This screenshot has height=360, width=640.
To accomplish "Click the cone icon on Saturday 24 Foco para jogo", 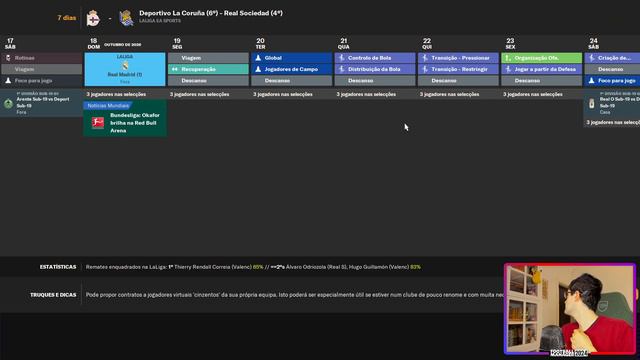I will point(591,81).
